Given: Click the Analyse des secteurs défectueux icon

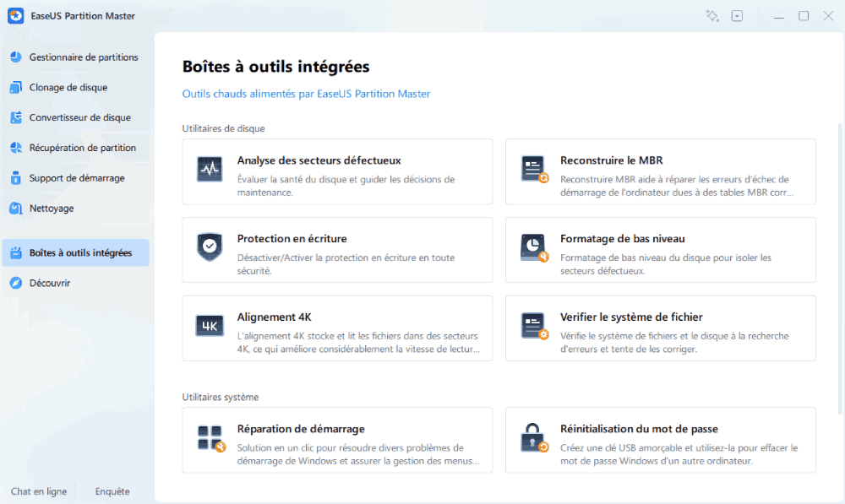Looking at the screenshot, I should click(210, 169).
